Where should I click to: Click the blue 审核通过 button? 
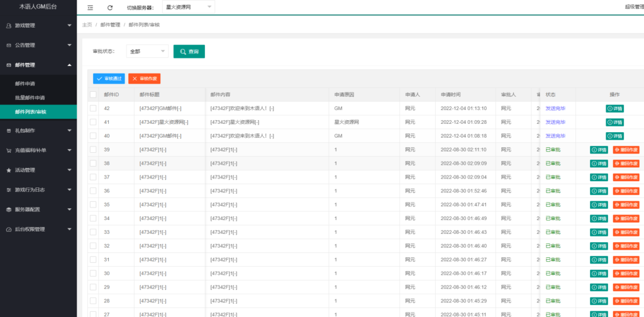pos(109,79)
